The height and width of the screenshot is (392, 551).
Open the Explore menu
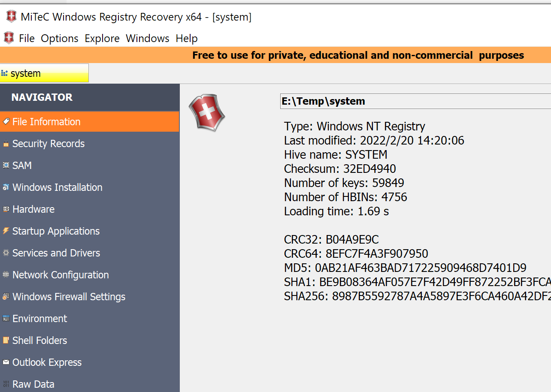(102, 38)
